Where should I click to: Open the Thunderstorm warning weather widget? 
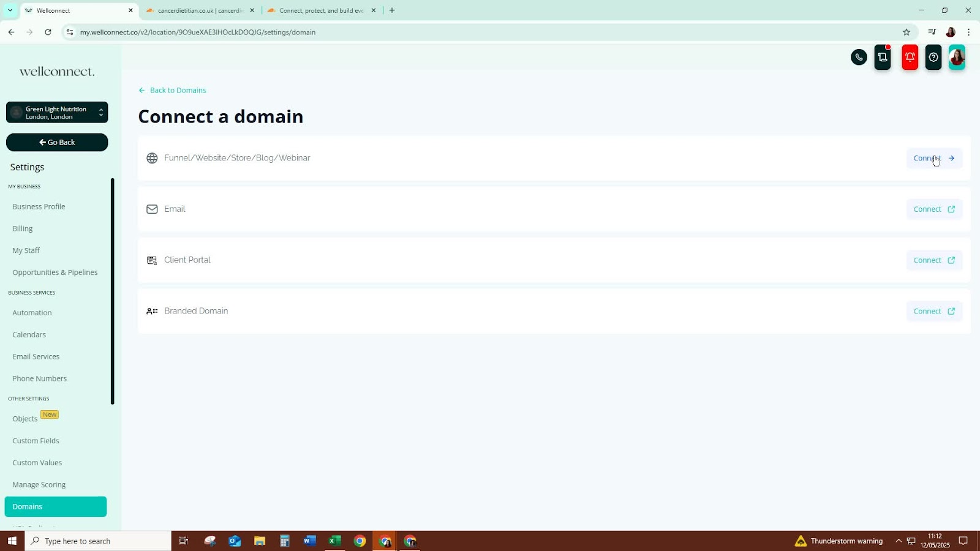click(839, 541)
